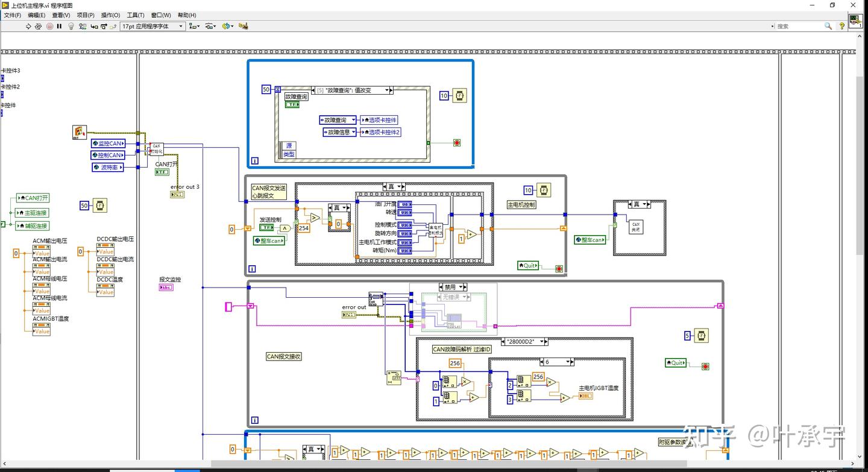The height and width of the screenshot is (472, 868).
Task: Open context help with the question mark icon
Action: (x=843, y=26)
